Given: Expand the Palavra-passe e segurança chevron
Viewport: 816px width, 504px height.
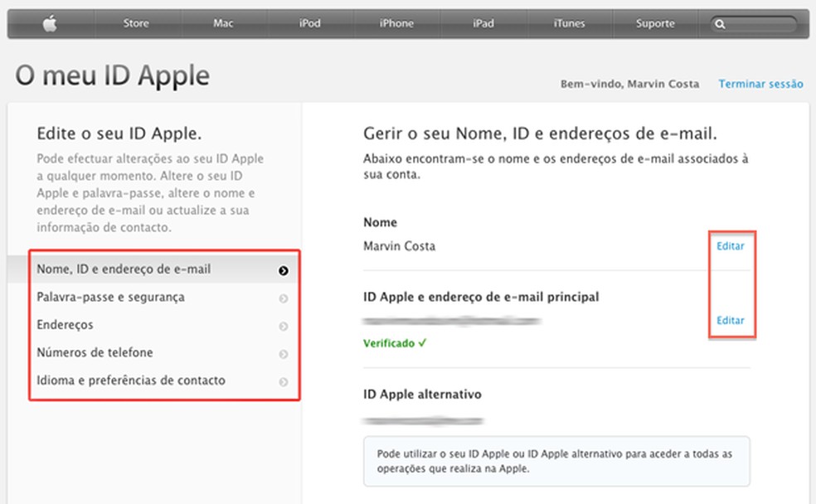Looking at the screenshot, I should (x=284, y=297).
